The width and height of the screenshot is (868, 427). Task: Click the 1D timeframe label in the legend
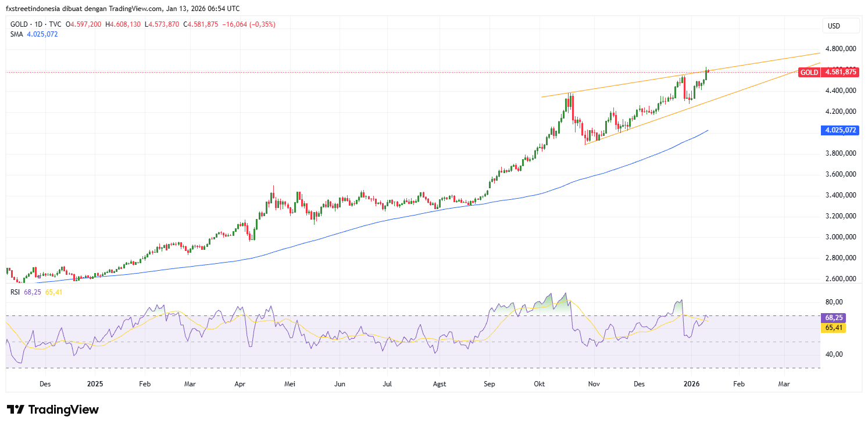click(38, 24)
